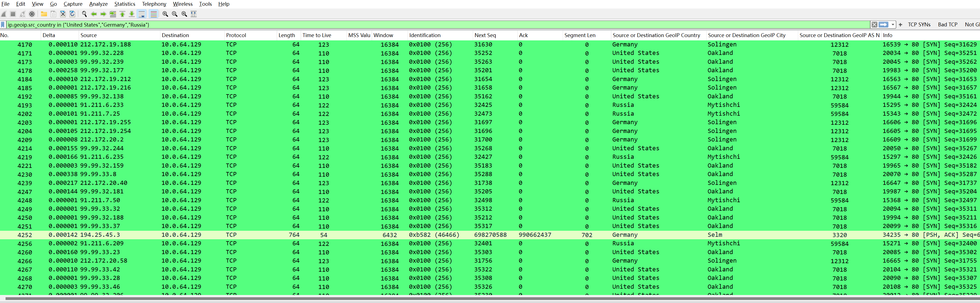Open the Telephony menu
Screen dimensions: 980x303
click(154, 4)
